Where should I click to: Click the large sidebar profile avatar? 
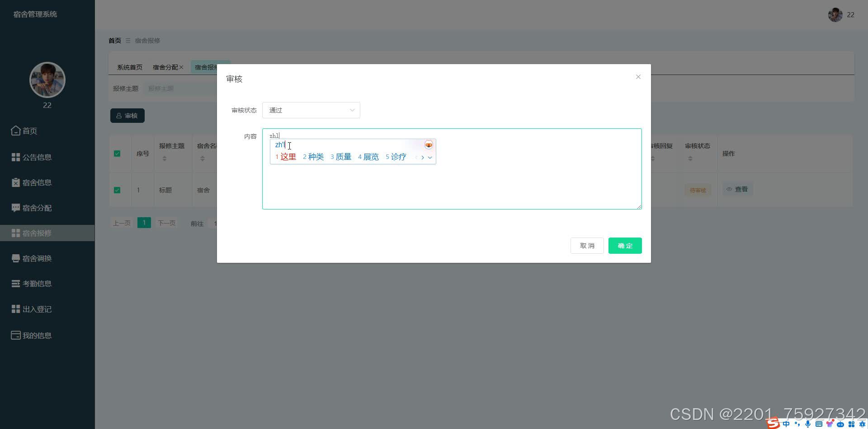click(47, 80)
